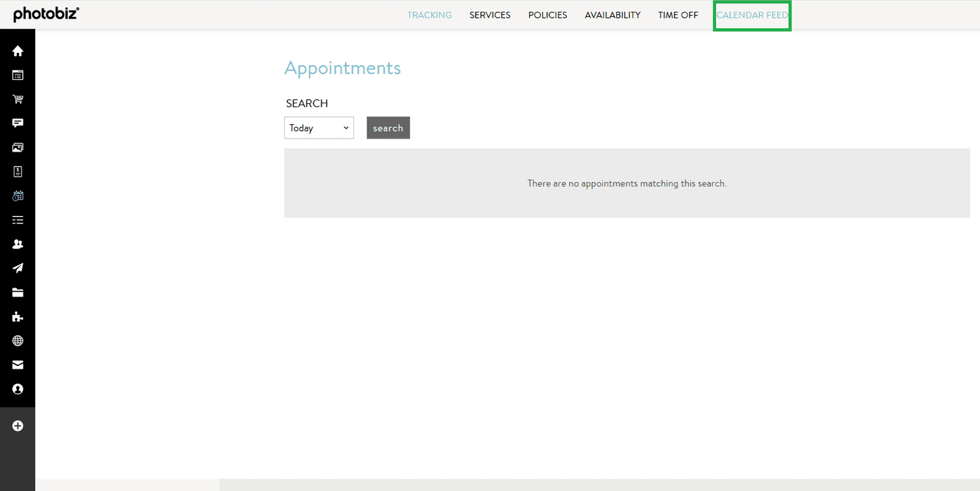The image size is (980, 491).
Task: Open the puzzle piece icon in sidebar
Action: coord(18,316)
